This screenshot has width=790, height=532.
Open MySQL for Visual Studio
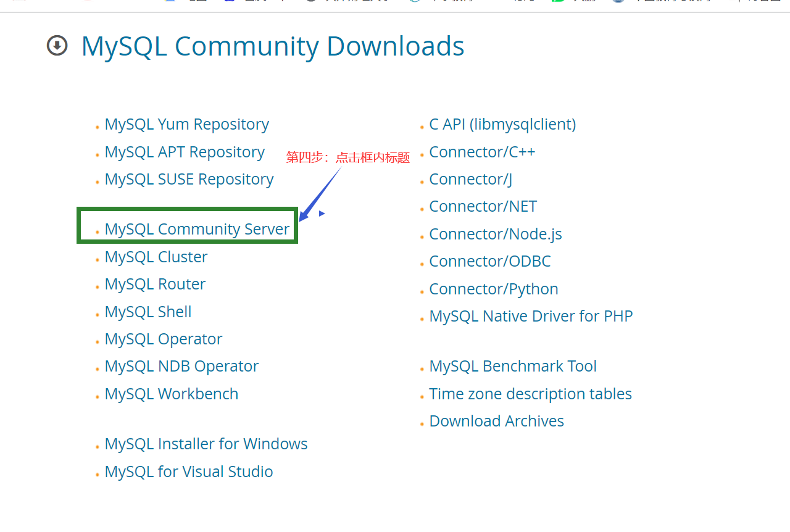coord(189,472)
